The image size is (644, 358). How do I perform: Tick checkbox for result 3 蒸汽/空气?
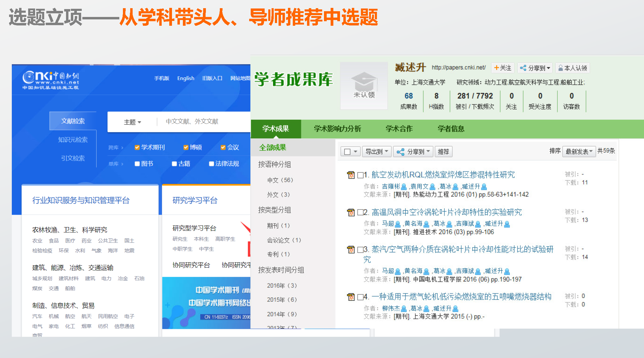pyautogui.click(x=360, y=250)
